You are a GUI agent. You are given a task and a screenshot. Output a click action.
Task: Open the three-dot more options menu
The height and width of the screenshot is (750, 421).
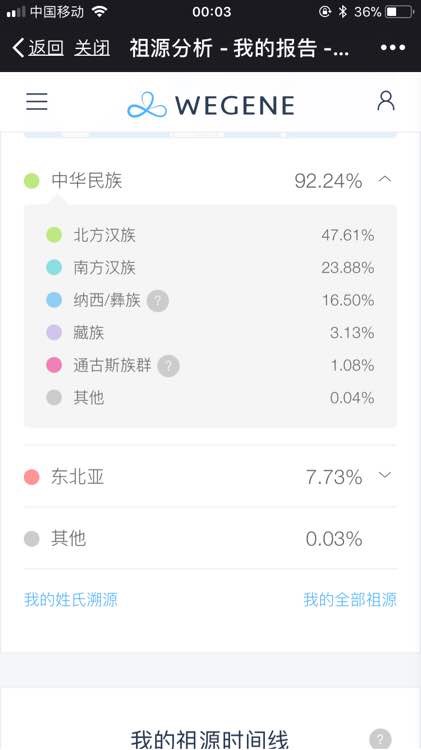coord(393,47)
